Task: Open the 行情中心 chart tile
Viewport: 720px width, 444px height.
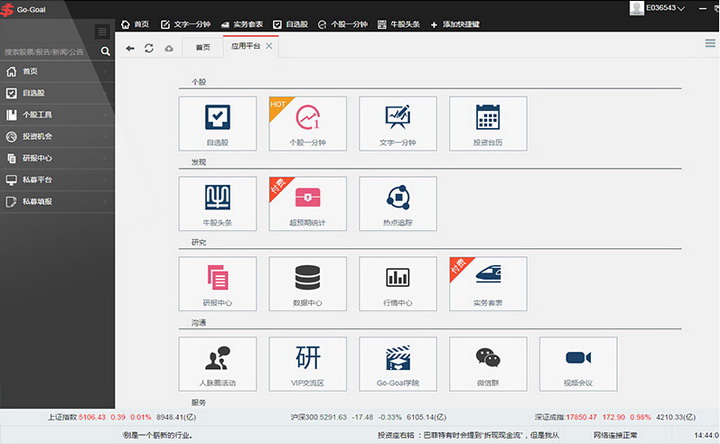Action: click(398, 284)
